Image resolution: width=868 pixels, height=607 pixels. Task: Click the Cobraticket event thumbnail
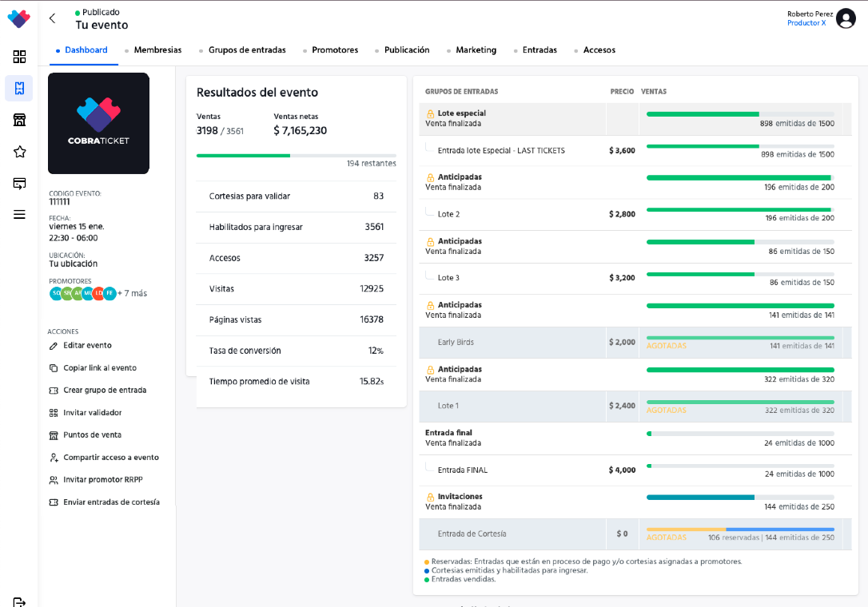click(98, 123)
